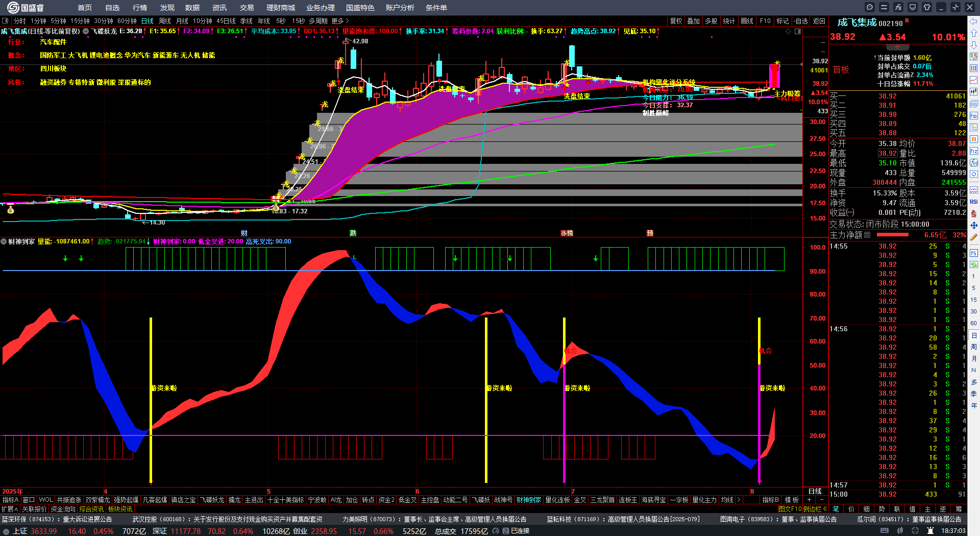Toggle circle button beside 财神到家 indicator name

(x=4, y=241)
